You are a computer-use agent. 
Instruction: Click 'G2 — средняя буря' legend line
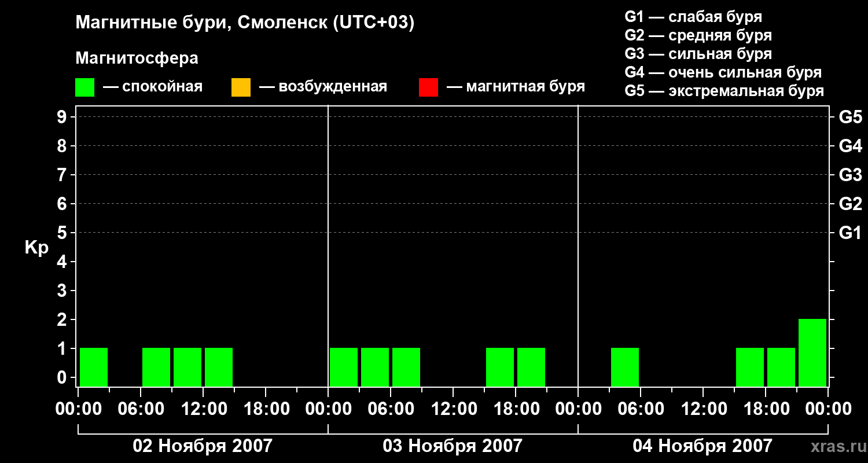coord(698,35)
